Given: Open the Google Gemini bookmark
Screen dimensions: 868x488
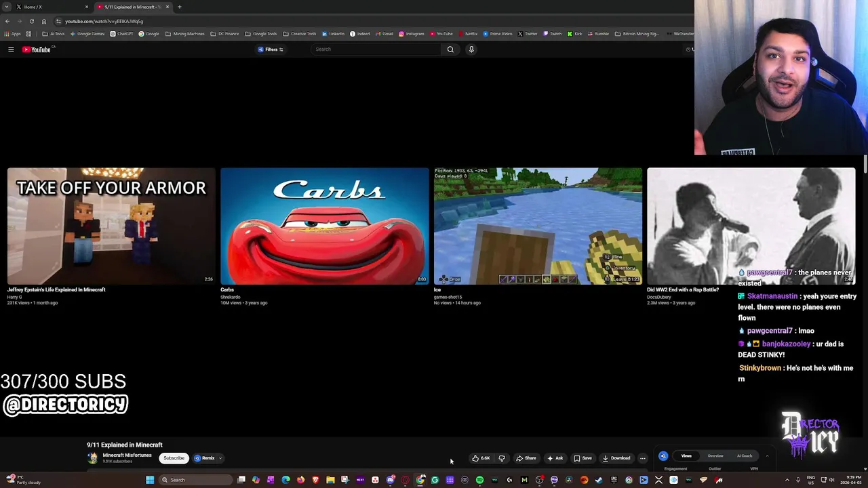Looking at the screenshot, I should coord(87,34).
